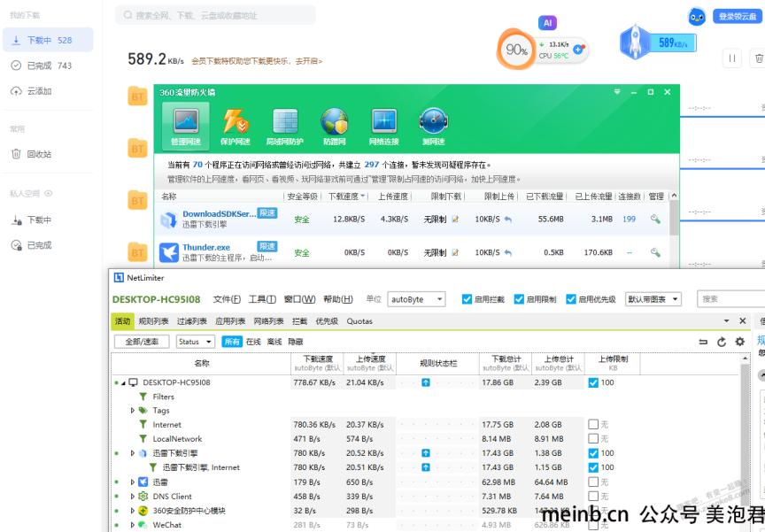Viewport: 765px width, 532px height.
Task: Click the NetLimiter 搜索 field
Action: tap(732, 299)
